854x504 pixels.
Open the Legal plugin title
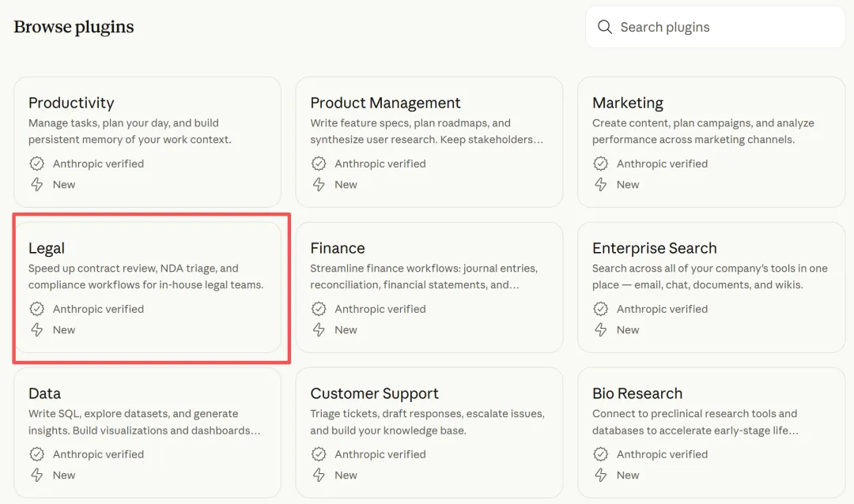[47, 249]
